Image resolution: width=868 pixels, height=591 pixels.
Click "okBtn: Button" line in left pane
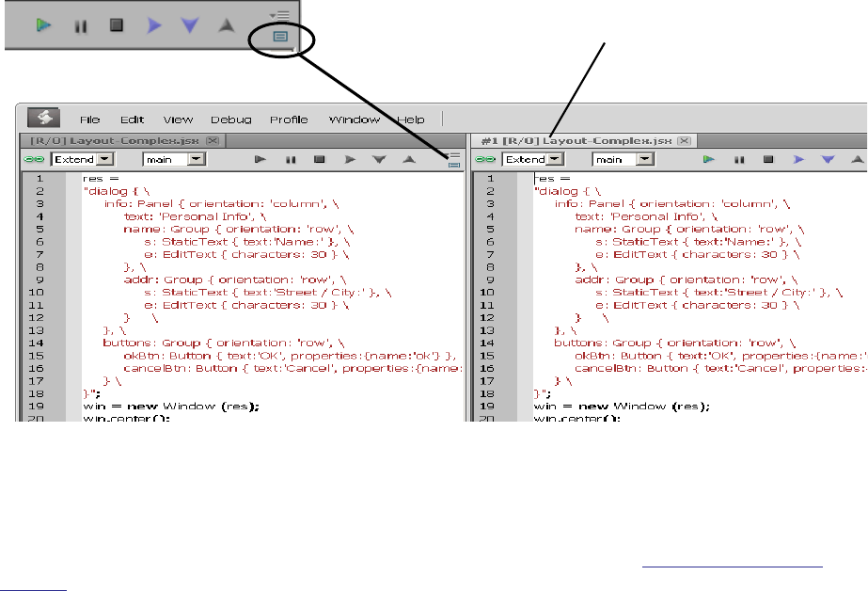point(290,356)
